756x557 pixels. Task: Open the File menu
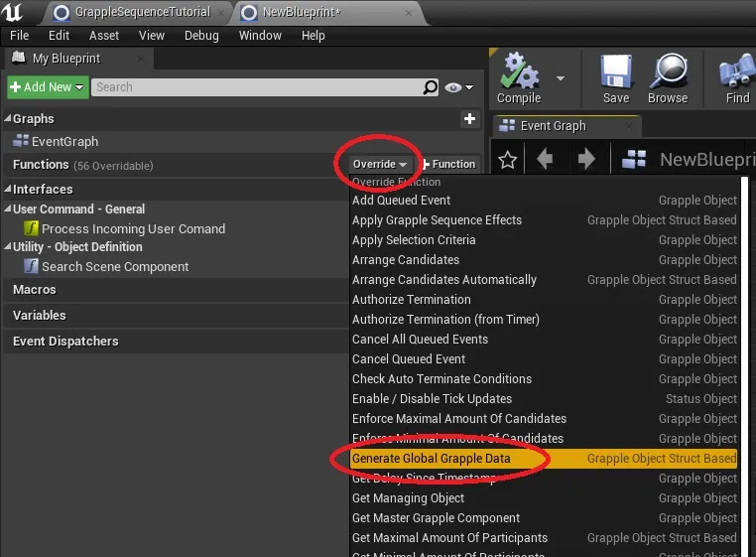(19, 36)
